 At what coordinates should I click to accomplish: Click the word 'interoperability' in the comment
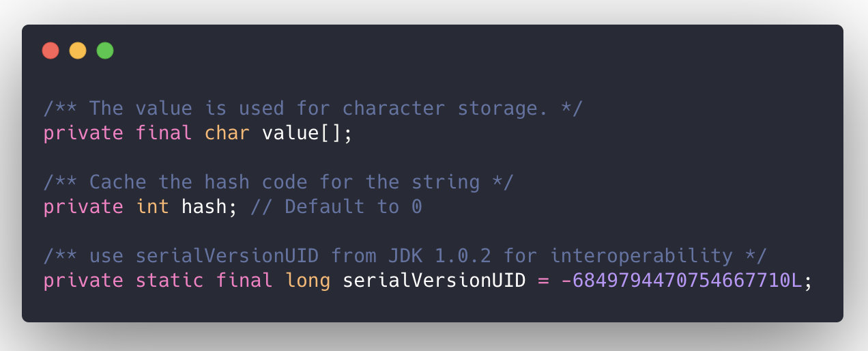pos(641,255)
